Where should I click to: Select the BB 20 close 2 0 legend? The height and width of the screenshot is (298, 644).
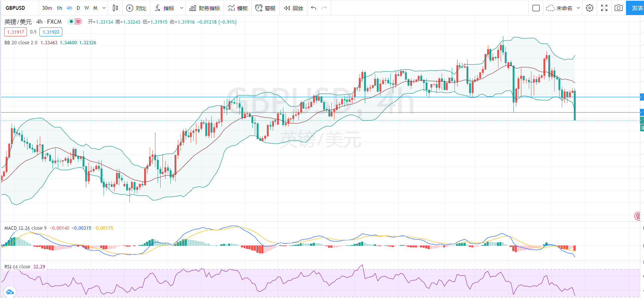coord(21,42)
